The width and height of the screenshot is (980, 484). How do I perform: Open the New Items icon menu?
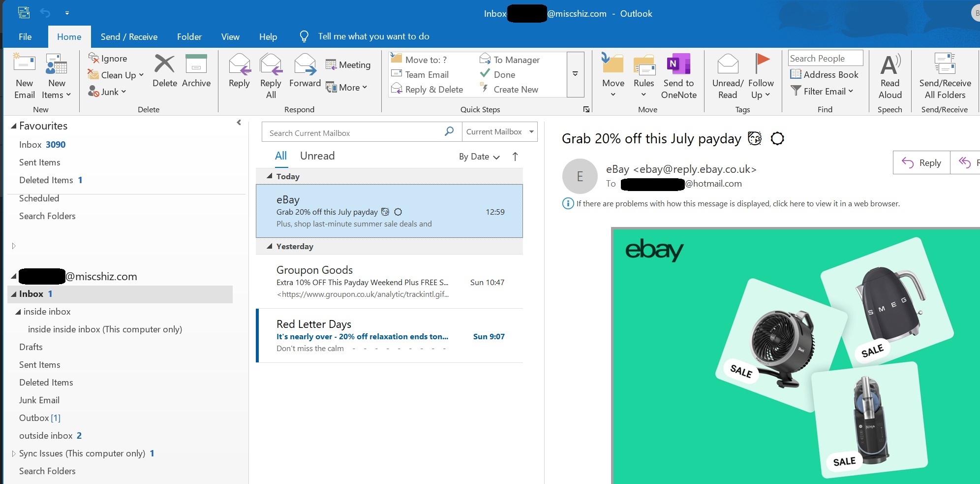point(57,64)
